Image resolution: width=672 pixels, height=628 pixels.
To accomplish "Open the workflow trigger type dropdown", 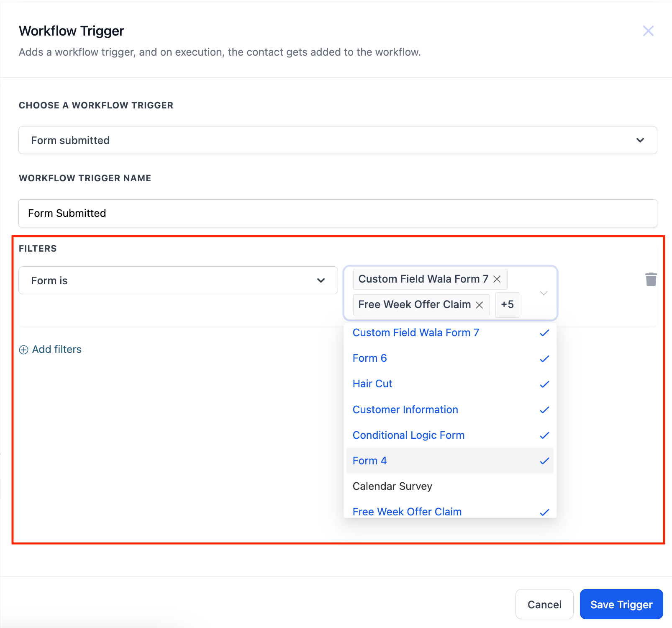I will pos(337,140).
